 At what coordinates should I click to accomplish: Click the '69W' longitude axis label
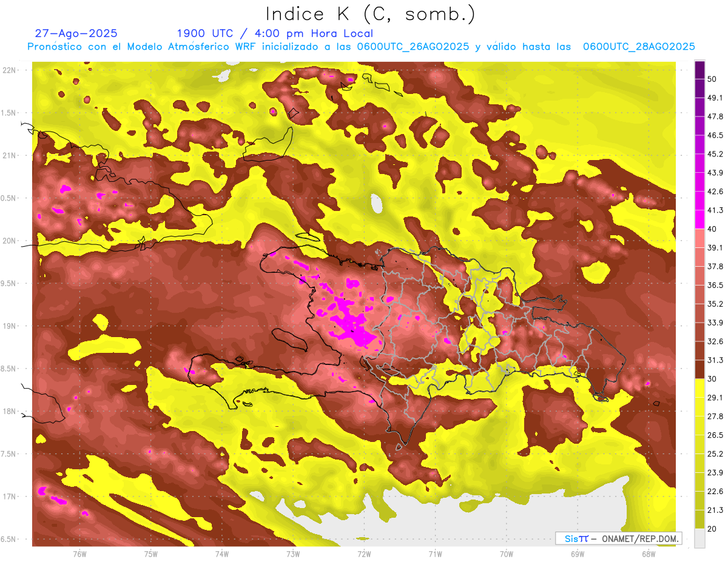pos(578,554)
